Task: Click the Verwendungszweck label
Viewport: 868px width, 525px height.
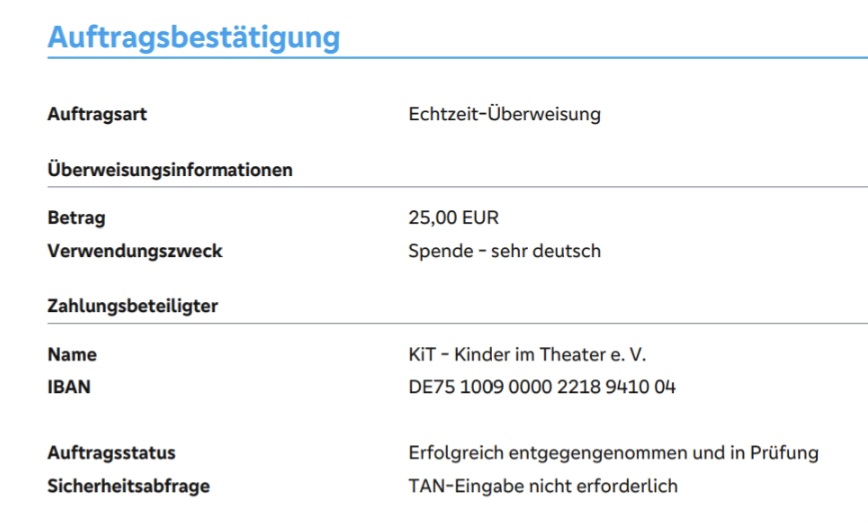Action: pyautogui.click(x=135, y=251)
